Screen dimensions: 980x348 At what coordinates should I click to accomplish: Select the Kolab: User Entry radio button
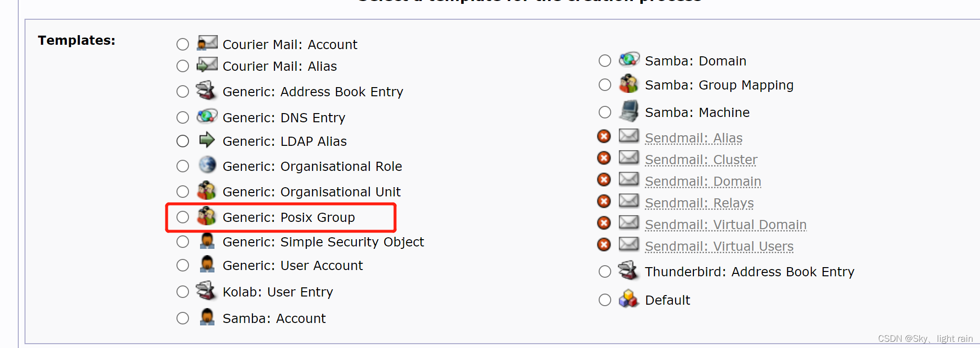(183, 292)
